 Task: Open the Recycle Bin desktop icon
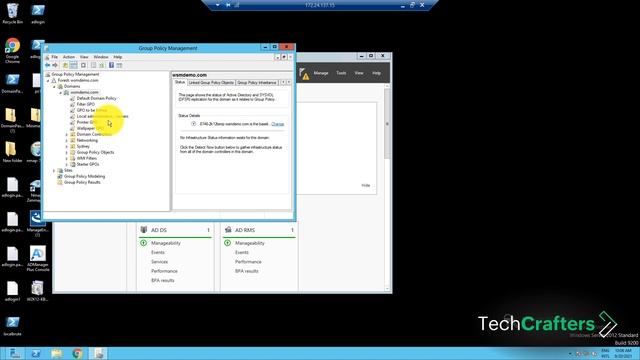13,13
